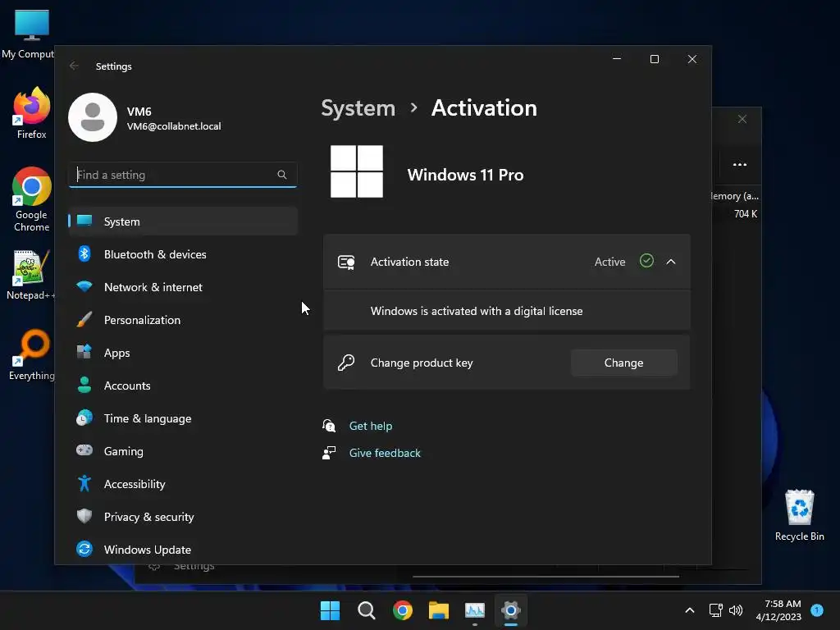Select Apps in the sidebar
This screenshot has width=840, height=630.
(x=183, y=353)
